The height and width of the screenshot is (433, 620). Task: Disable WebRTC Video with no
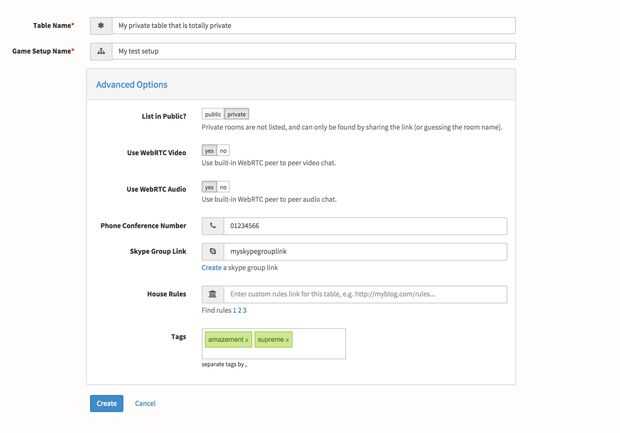(223, 151)
